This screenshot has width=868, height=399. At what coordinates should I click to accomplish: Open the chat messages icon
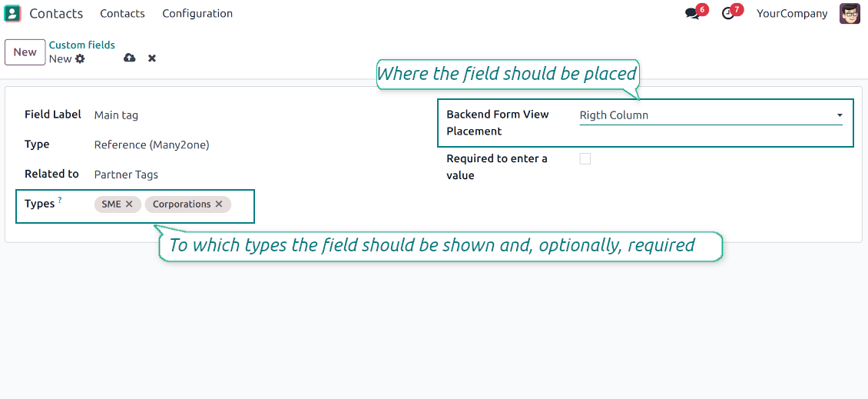[692, 14]
